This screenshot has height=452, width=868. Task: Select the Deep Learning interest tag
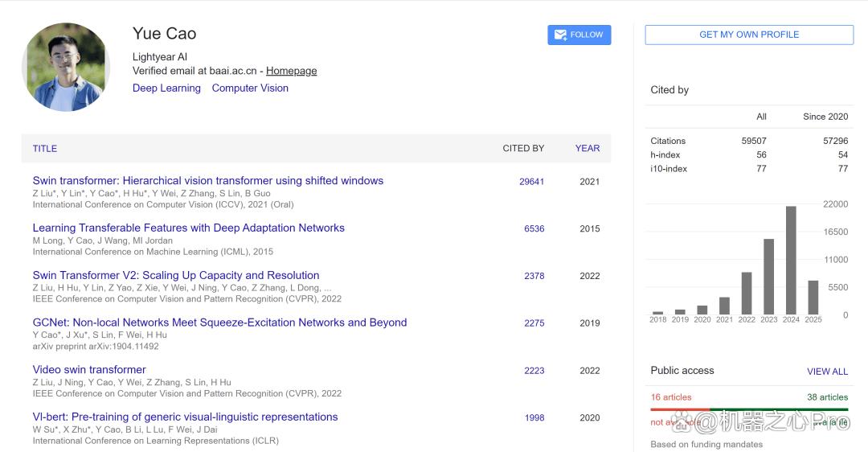tap(166, 88)
